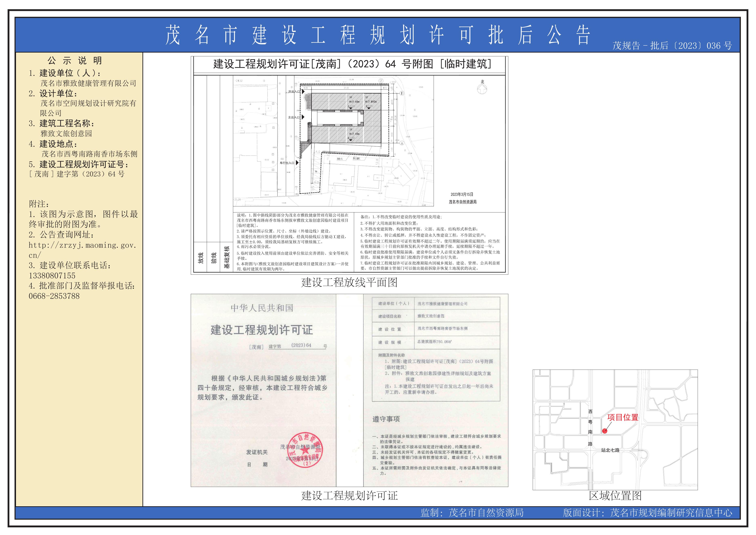Viewport: 756px width, 535px height.
Task: Click the circled axis marker A
Action: point(402,143)
